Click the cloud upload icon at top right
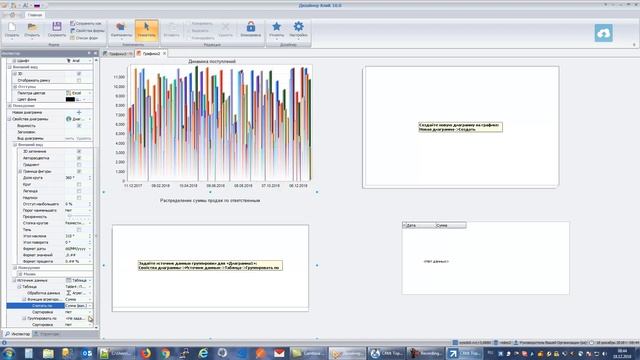 pos(603,33)
